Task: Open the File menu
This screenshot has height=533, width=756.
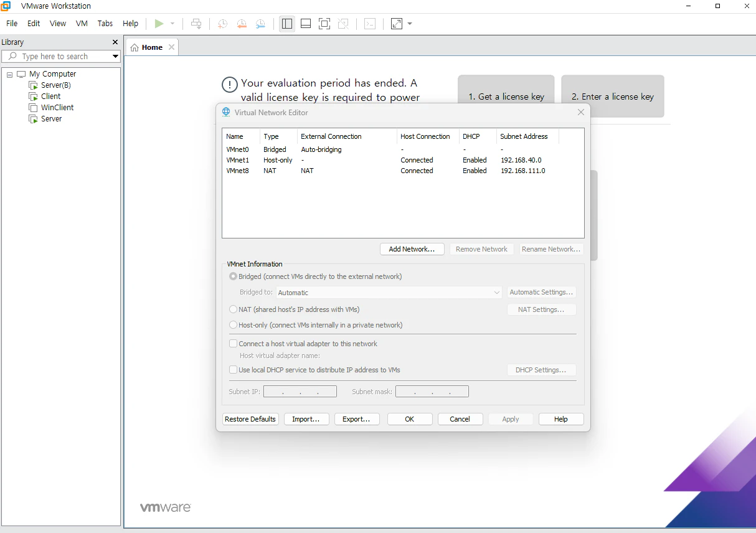Action: pyautogui.click(x=12, y=23)
